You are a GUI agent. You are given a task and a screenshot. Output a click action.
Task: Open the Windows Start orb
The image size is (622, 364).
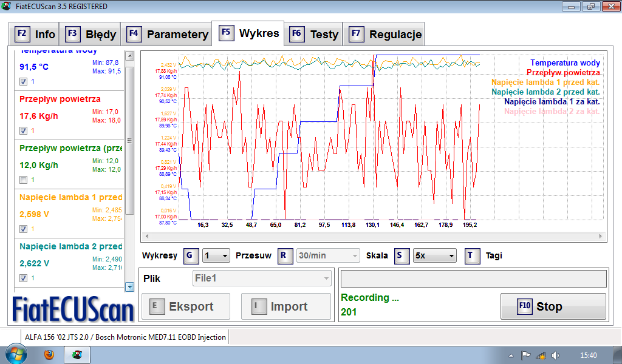16,354
